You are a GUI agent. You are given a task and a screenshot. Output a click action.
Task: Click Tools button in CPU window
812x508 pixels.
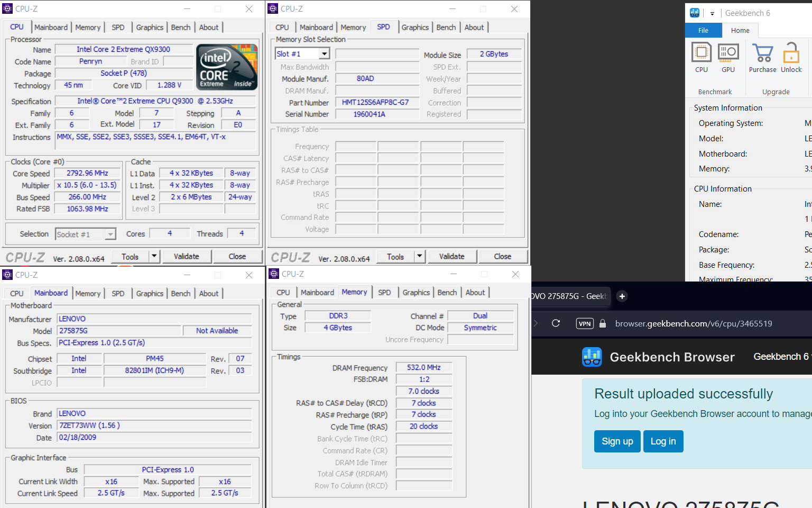click(130, 256)
